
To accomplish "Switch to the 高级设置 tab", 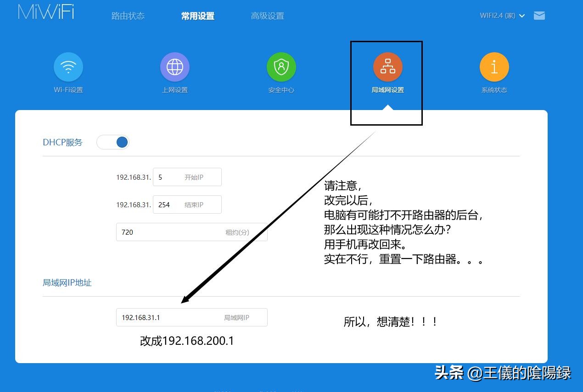I will 268,15.
